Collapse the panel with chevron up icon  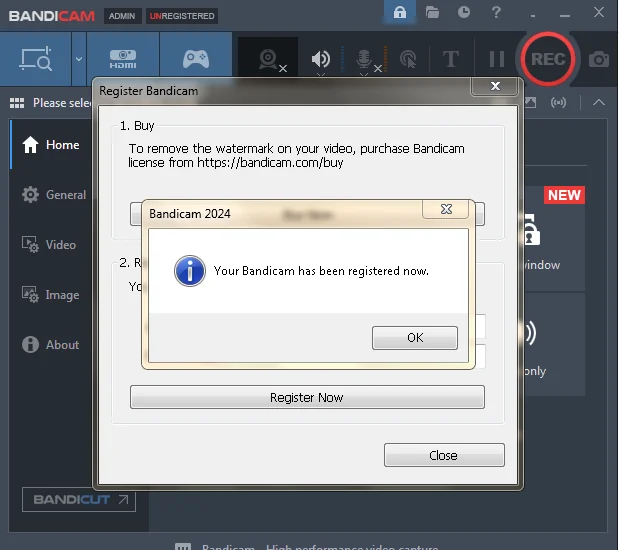tap(599, 103)
